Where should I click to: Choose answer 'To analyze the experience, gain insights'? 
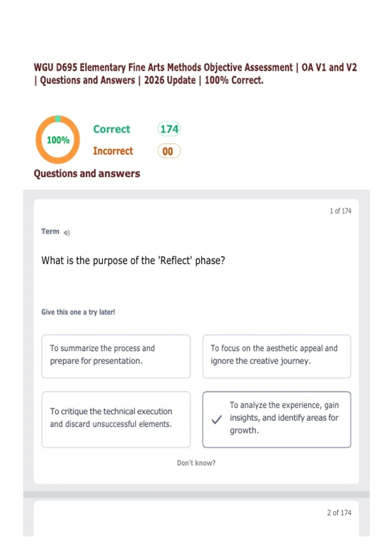point(284,418)
